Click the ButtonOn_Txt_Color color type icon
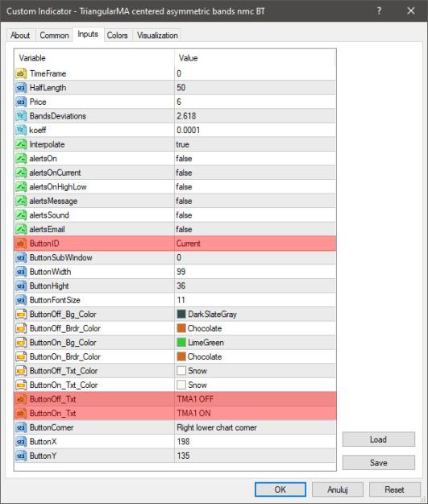Screen dimensions: 428x504 click(21, 385)
